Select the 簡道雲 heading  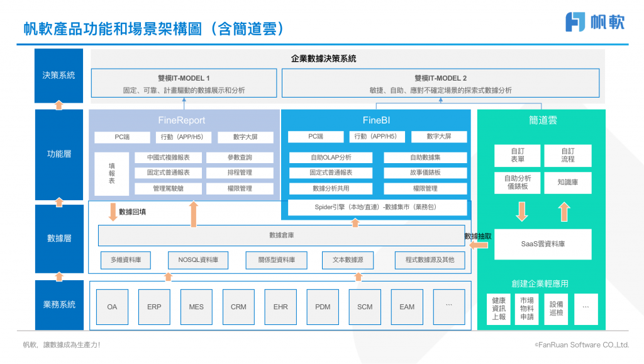[543, 120]
